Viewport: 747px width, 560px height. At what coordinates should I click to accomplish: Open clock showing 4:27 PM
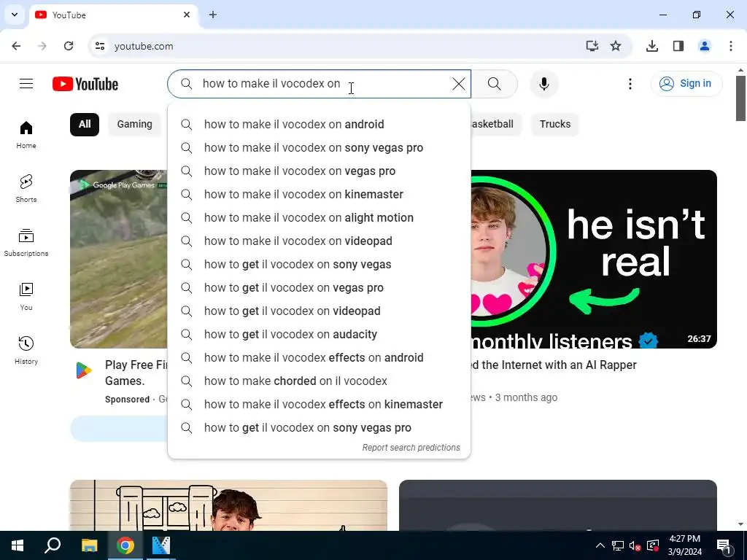684,545
